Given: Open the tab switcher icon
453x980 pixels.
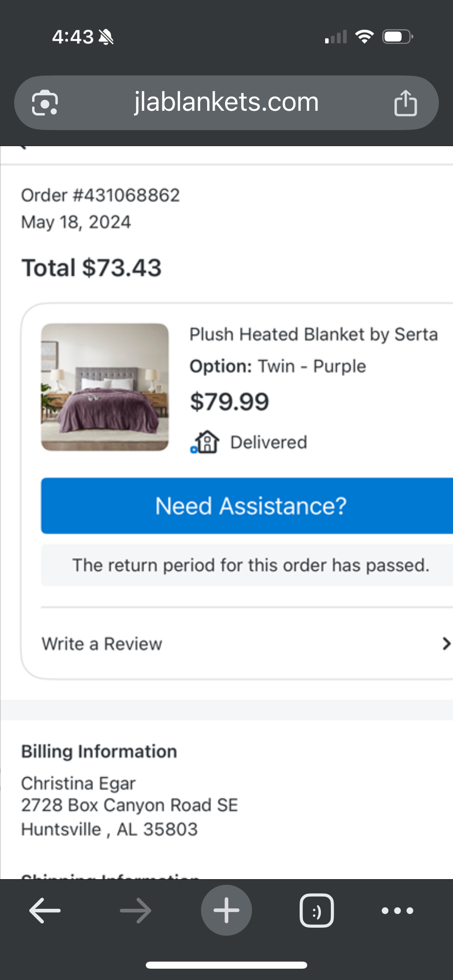Looking at the screenshot, I should pos(317,910).
